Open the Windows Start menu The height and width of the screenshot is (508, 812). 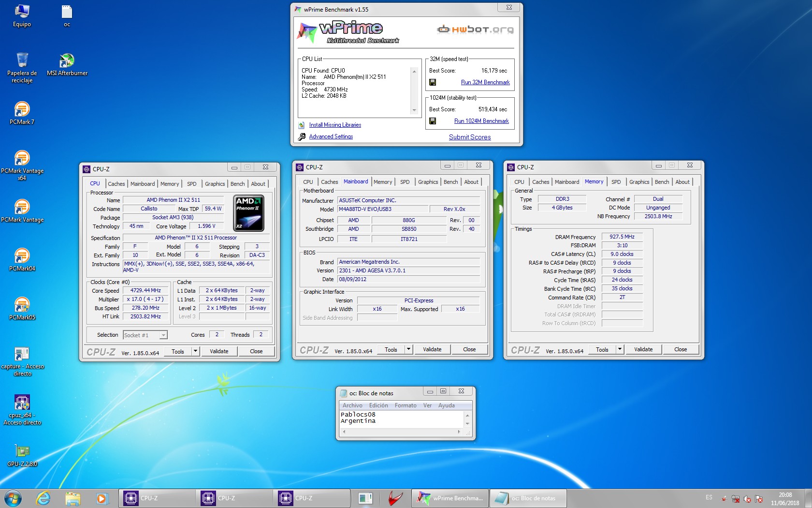(x=13, y=498)
